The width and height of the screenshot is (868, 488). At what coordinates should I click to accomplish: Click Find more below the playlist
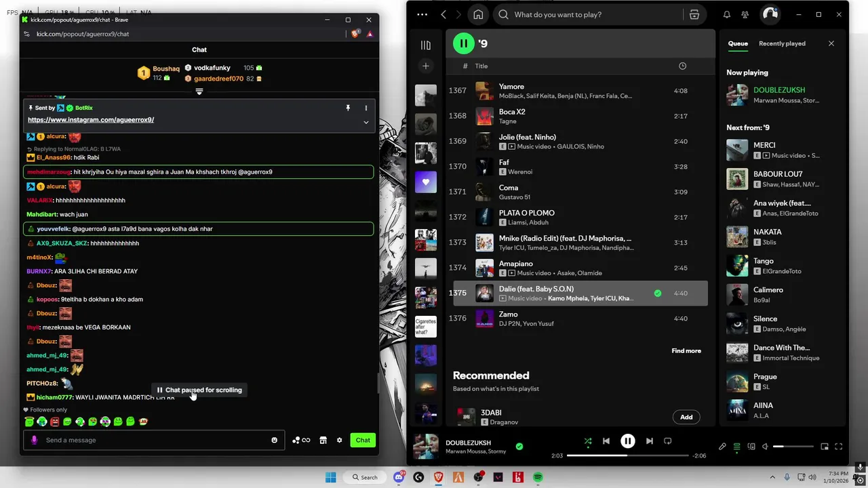coord(686,351)
